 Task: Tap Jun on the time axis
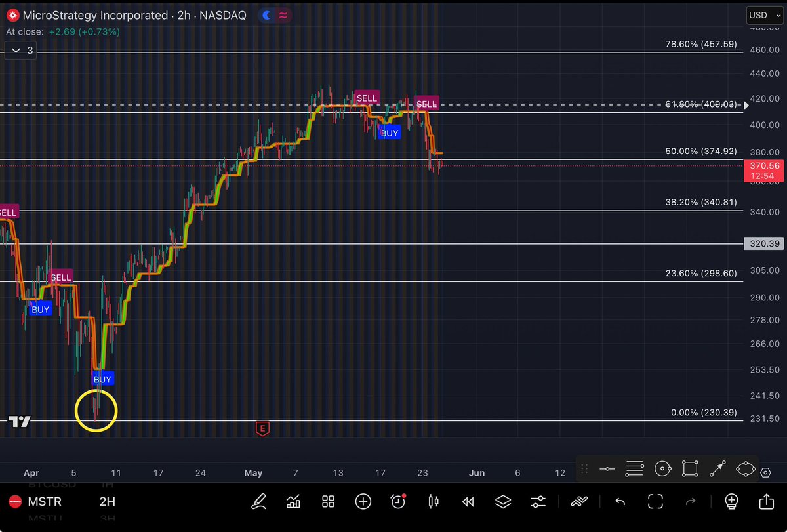point(477,472)
